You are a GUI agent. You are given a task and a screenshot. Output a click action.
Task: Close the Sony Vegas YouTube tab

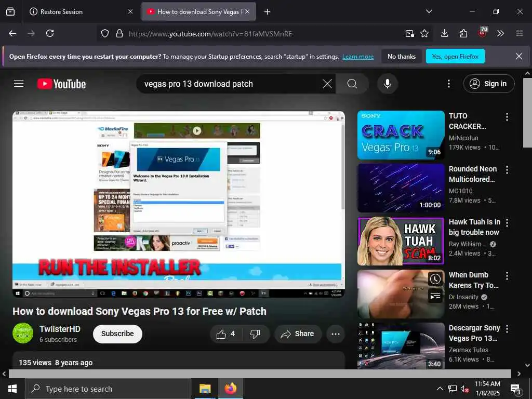(x=247, y=11)
